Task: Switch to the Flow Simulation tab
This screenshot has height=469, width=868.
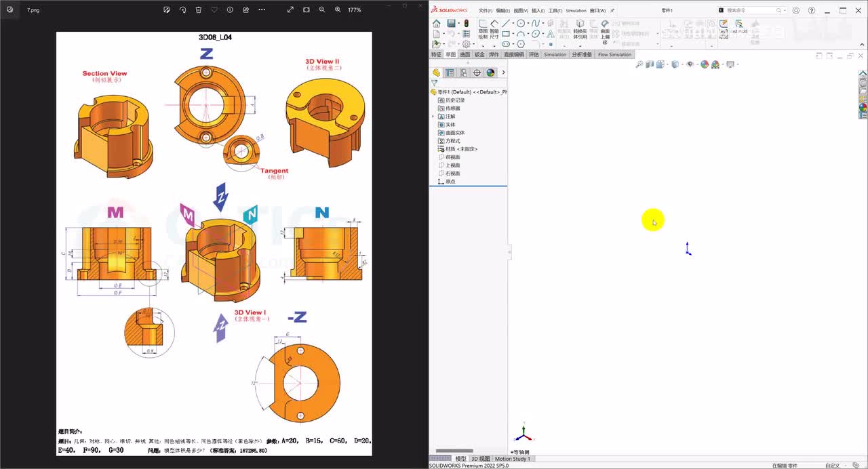Action: 614,54
